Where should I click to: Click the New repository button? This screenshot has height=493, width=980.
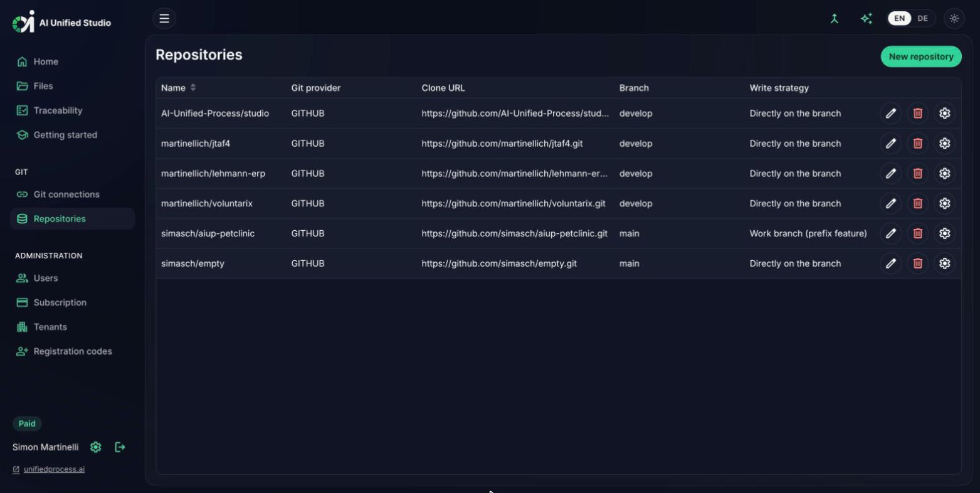click(x=920, y=56)
